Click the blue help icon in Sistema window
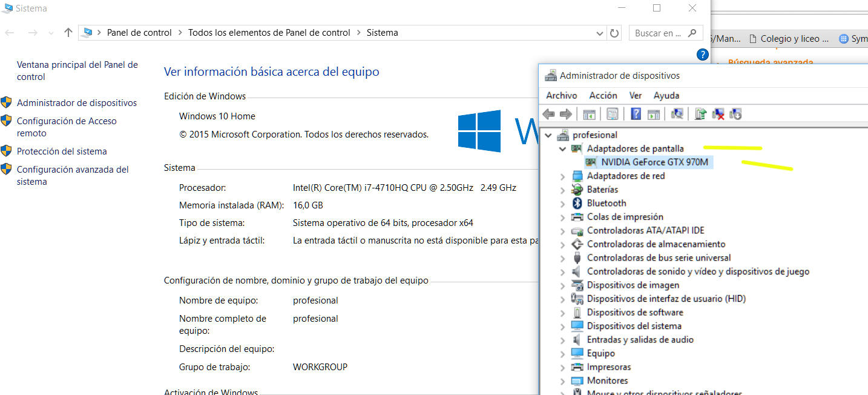The width and height of the screenshot is (868, 395). (x=702, y=55)
